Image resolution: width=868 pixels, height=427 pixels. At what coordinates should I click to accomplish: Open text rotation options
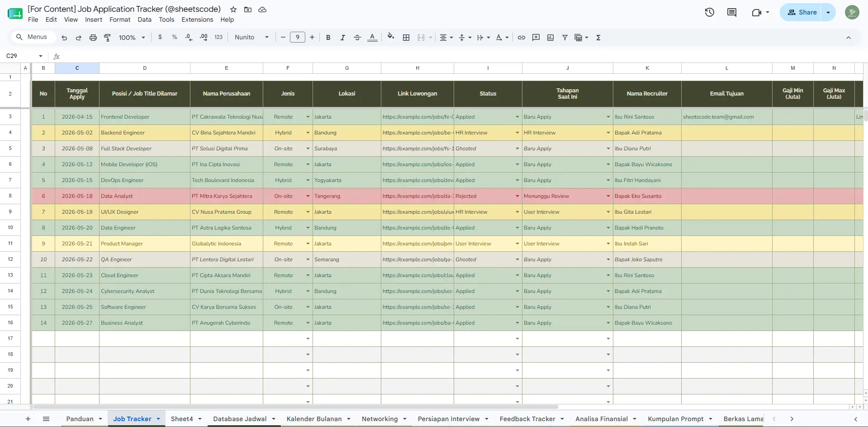[502, 38]
